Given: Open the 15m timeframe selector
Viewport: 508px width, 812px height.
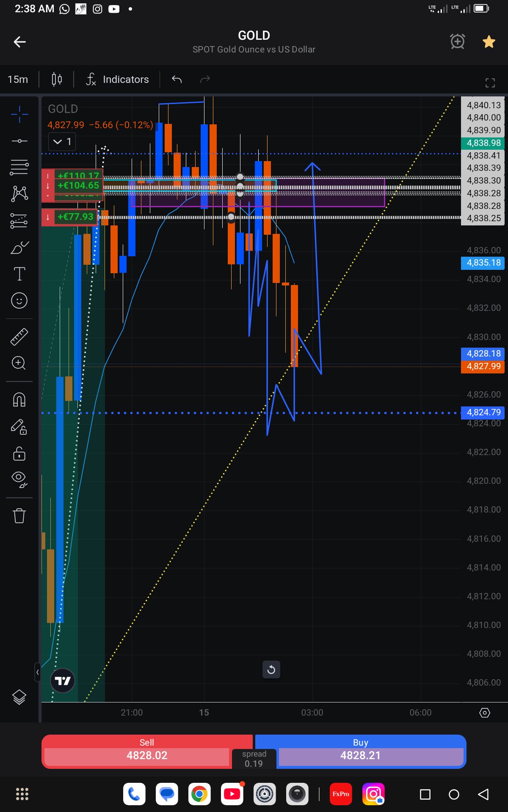Looking at the screenshot, I should 18,80.
